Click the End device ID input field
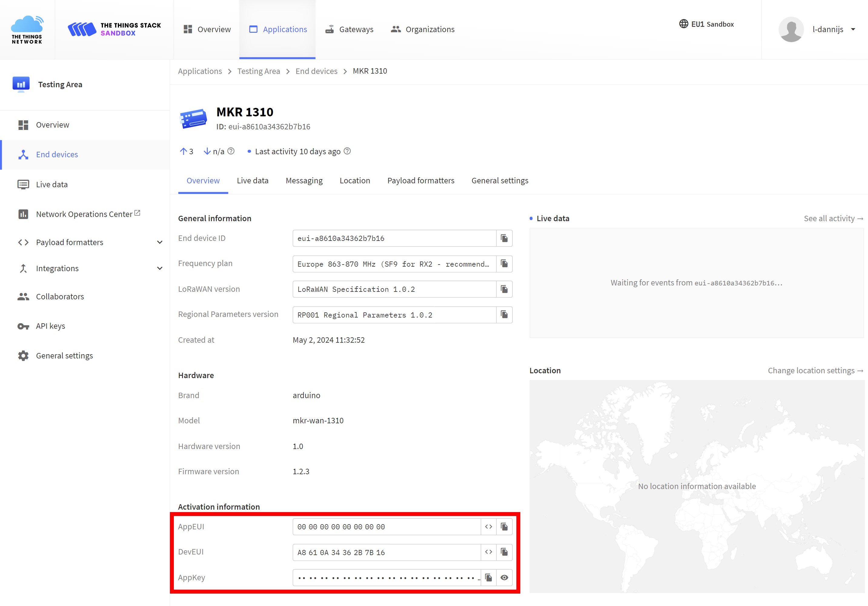Image resolution: width=868 pixels, height=606 pixels. coord(394,238)
